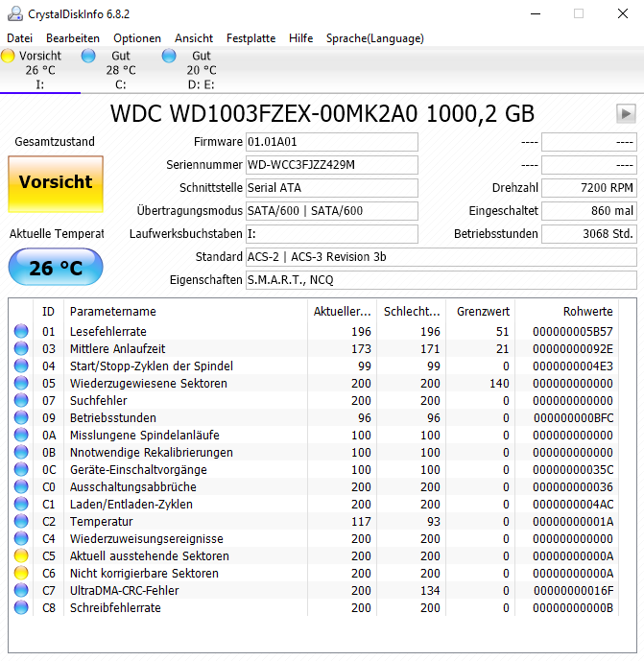Click the yellow Vorsicht health status button
The width and height of the screenshot is (644, 661).
click(56, 184)
